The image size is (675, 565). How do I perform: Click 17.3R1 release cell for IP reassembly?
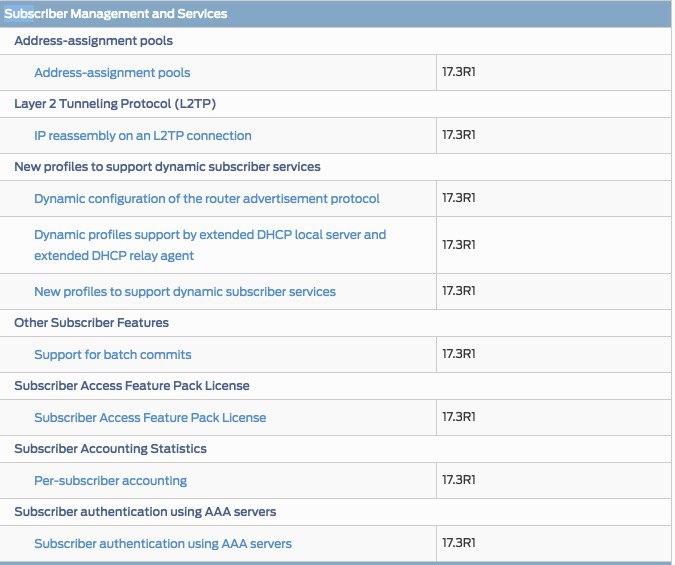tap(459, 135)
